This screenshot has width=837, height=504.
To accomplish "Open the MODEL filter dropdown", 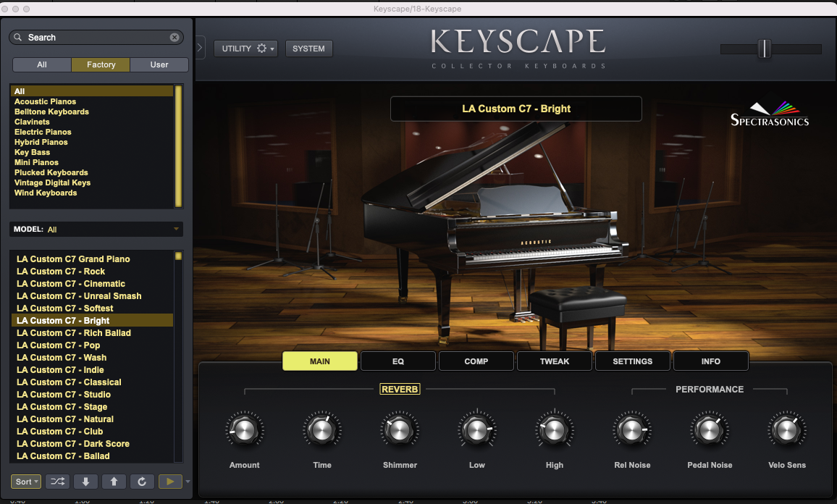I will pyautogui.click(x=96, y=229).
